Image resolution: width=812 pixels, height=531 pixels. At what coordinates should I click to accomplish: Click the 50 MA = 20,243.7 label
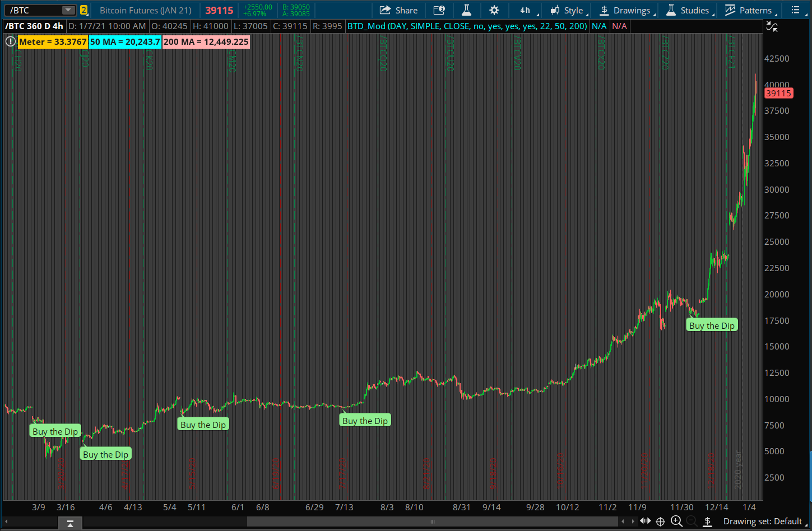tap(125, 42)
